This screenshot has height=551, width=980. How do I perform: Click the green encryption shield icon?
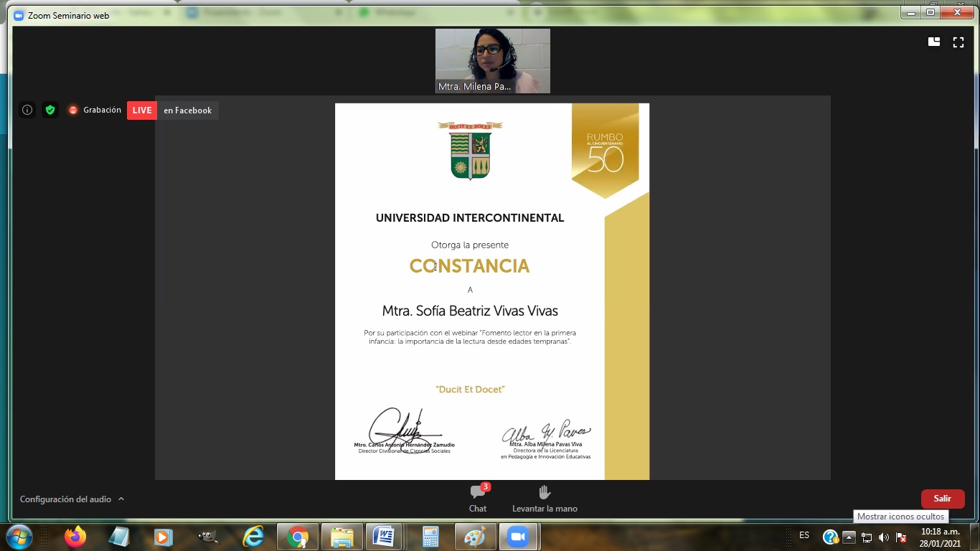pyautogui.click(x=50, y=110)
